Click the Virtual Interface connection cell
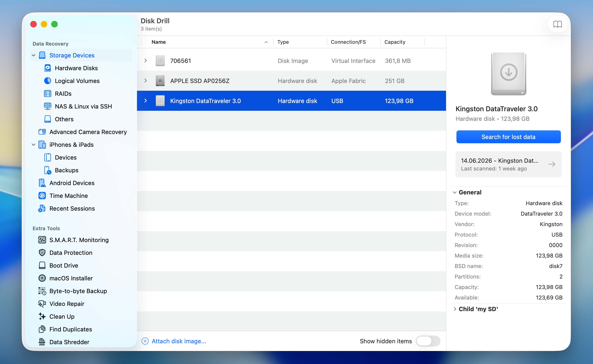Image resolution: width=593 pixels, height=364 pixels. [x=353, y=61]
